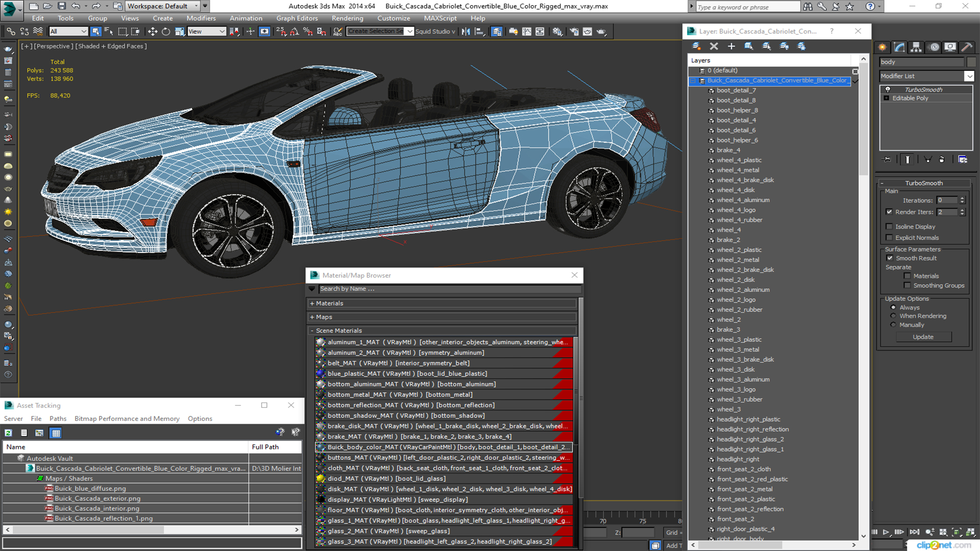Click Full Path column header
Image resolution: width=980 pixels, height=551 pixels.
(x=276, y=447)
